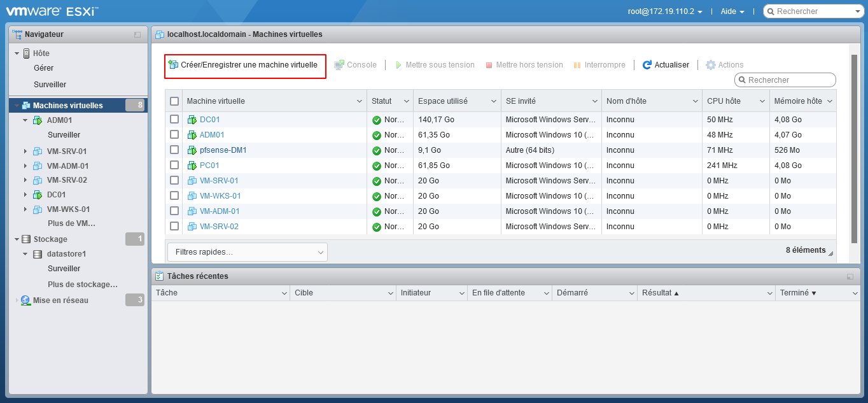The image size is (868, 403).
Task: Open the VM-WKS-01 virtual machine link
Action: [220, 196]
